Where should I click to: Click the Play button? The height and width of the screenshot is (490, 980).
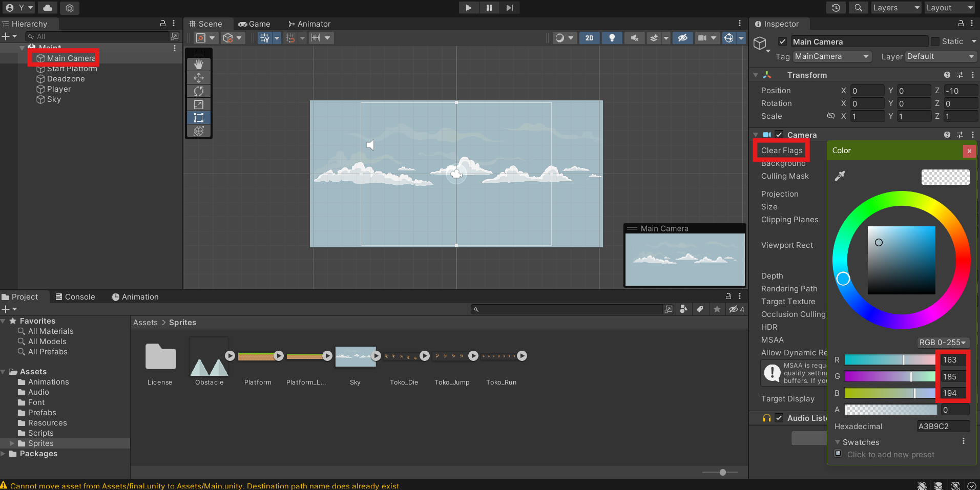tap(468, 8)
